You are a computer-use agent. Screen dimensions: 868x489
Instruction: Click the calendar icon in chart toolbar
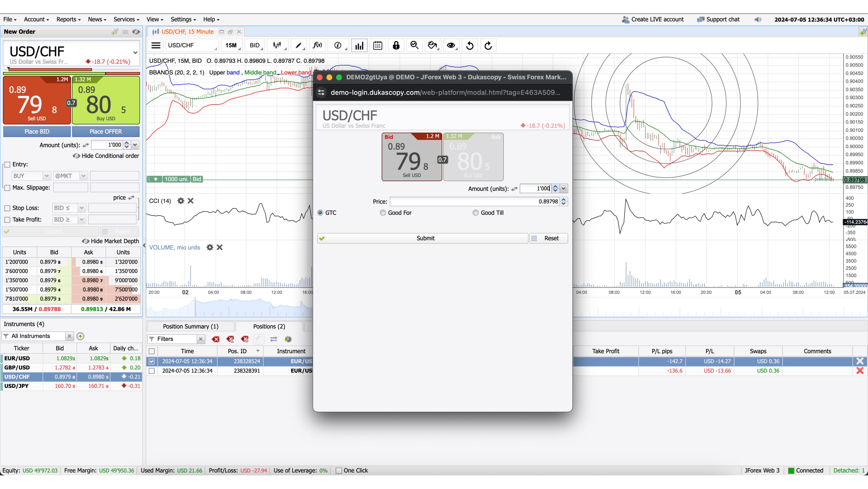click(377, 45)
